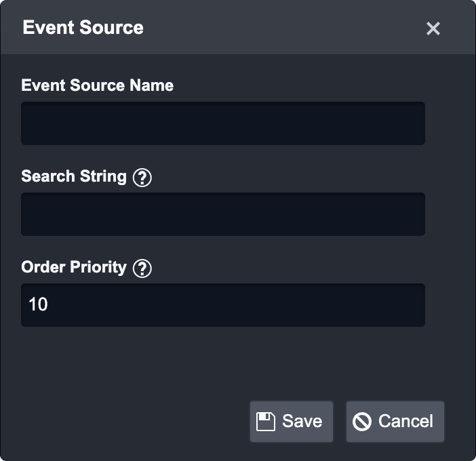Click the Order Priority question mark icon
Viewport: 476px width, 461px height.
tap(142, 268)
